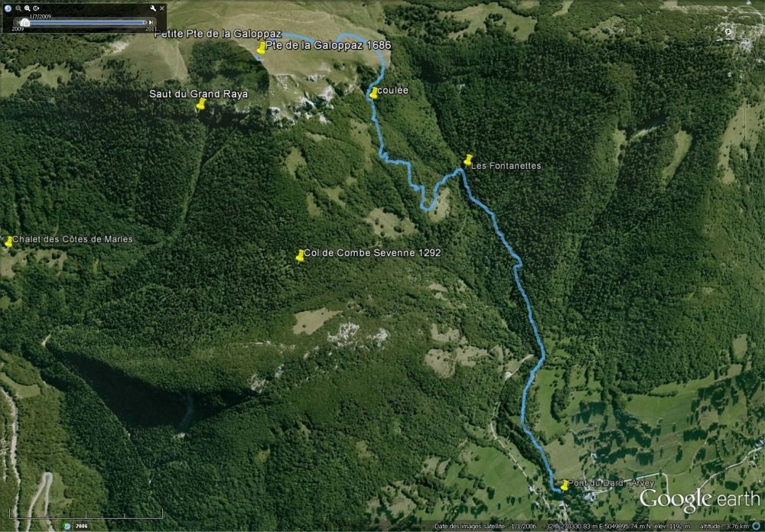This screenshot has height=532, width=765.
Task: Play the time animation
Action: (x=36, y=8)
